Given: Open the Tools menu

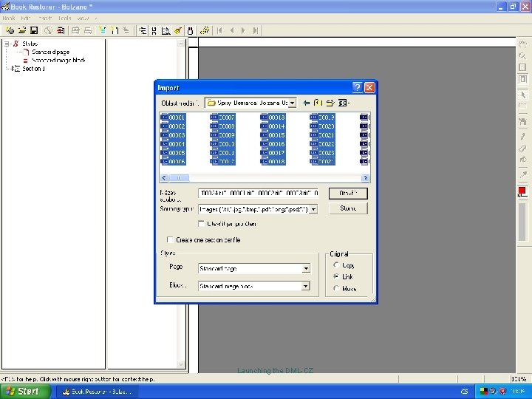Looking at the screenshot, I should 65,18.
